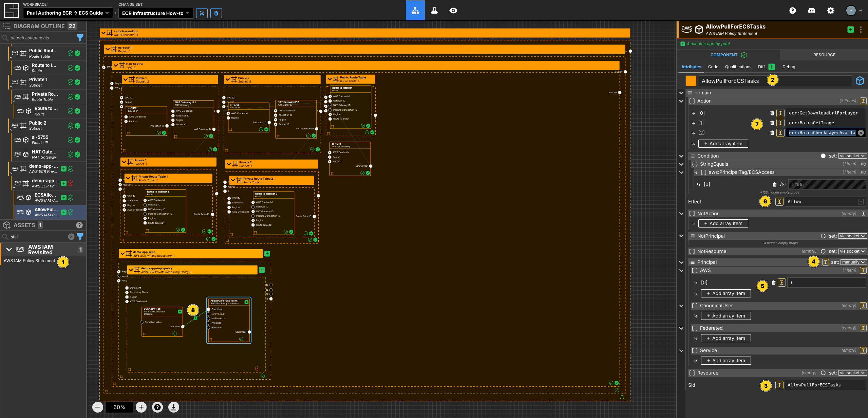
Task: Open the Effect Allow dropdown
Action: [x=825, y=202]
